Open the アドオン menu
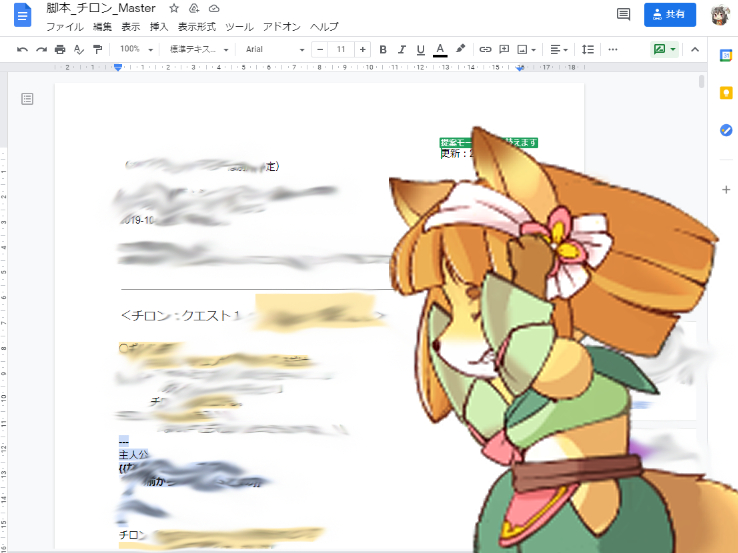This screenshot has width=738, height=553. tap(281, 27)
